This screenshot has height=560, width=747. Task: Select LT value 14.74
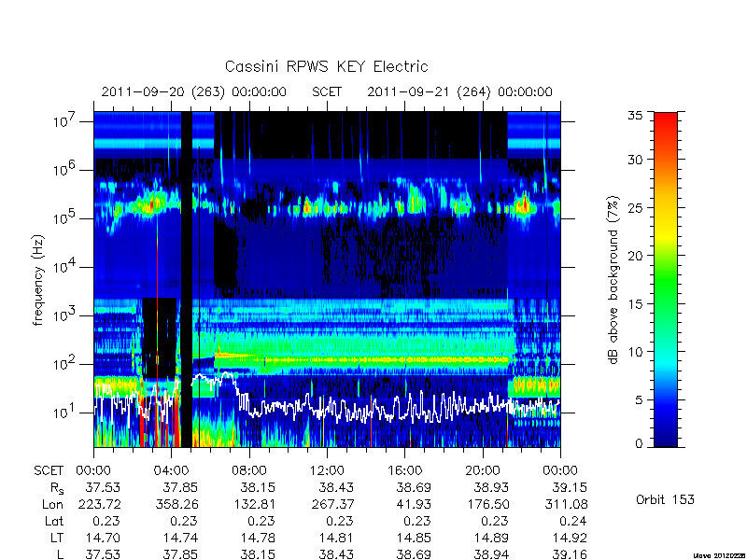(180, 538)
